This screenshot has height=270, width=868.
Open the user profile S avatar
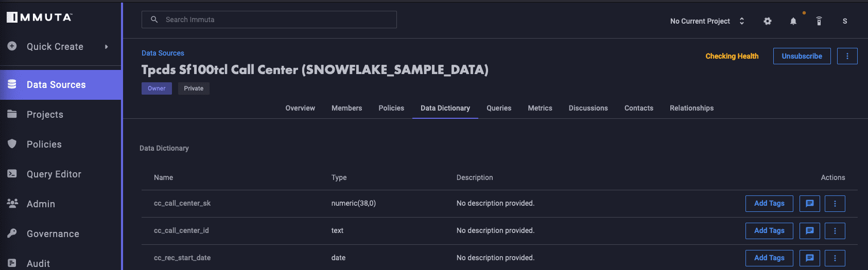click(x=845, y=21)
